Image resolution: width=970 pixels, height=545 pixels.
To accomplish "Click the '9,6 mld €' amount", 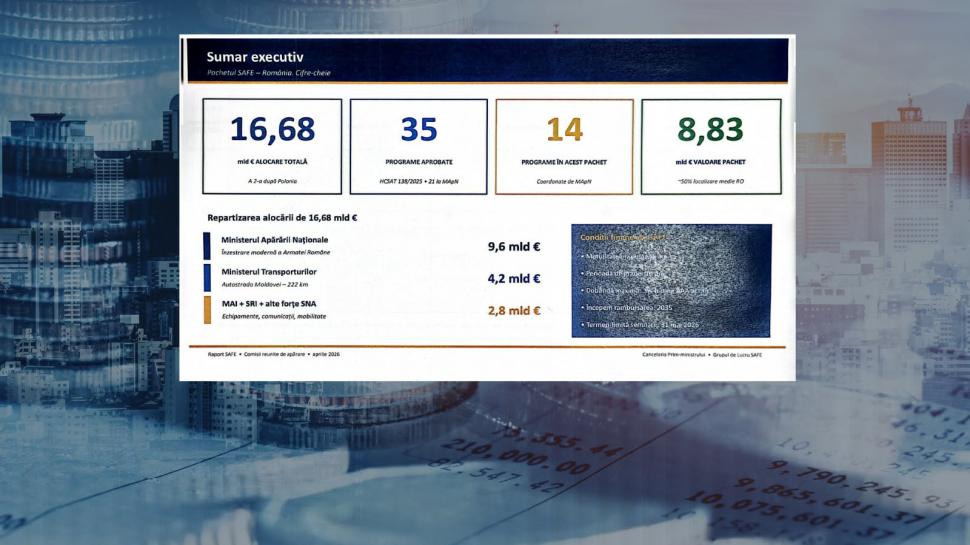I will point(514,247).
